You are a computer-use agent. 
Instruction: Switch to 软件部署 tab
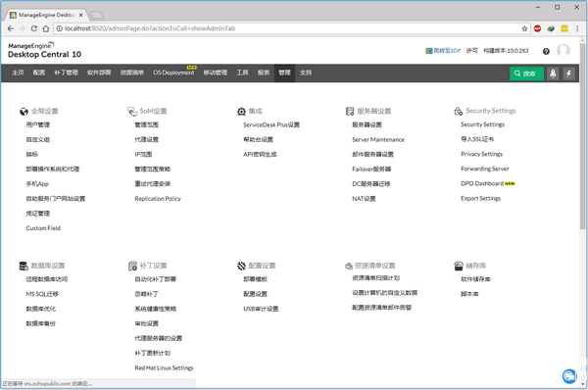pos(99,73)
